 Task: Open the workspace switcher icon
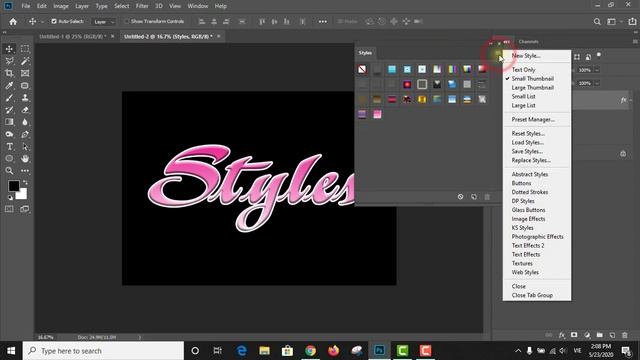click(x=611, y=22)
